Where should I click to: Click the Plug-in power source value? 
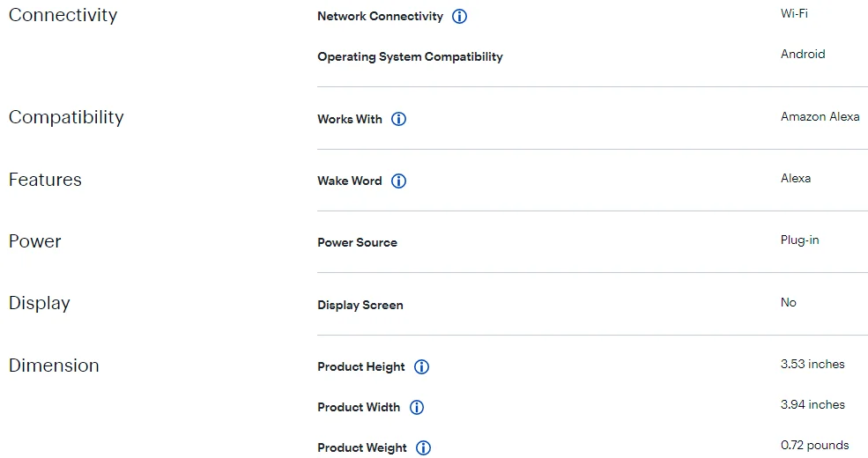799,240
